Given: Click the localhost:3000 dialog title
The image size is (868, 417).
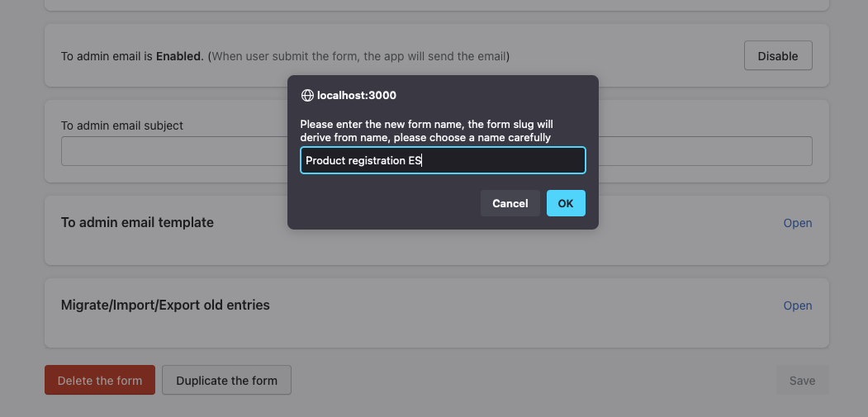Looking at the screenshot, I should click(x=357, y=96).
